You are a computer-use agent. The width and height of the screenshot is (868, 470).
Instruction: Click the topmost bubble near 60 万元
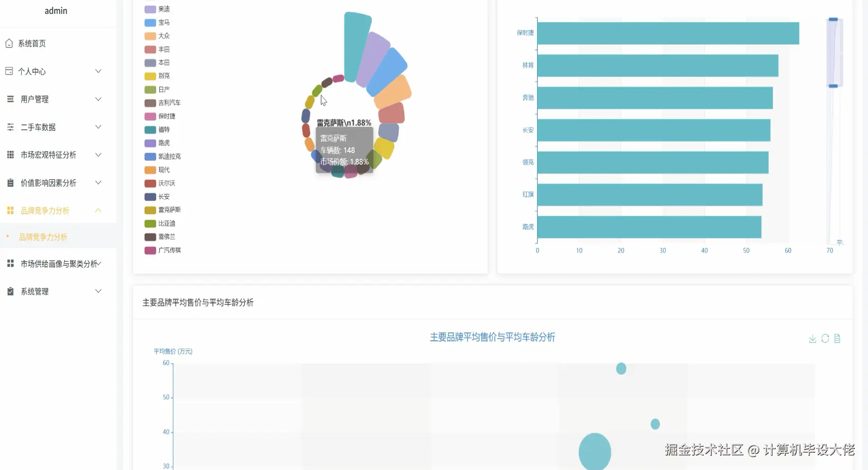point(621,369)
